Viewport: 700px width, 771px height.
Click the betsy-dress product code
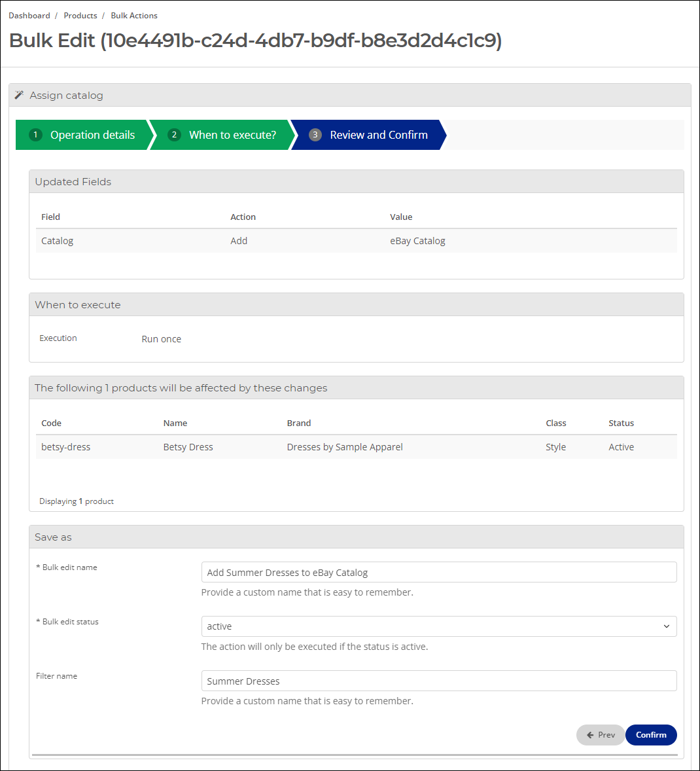click(66, 447)
